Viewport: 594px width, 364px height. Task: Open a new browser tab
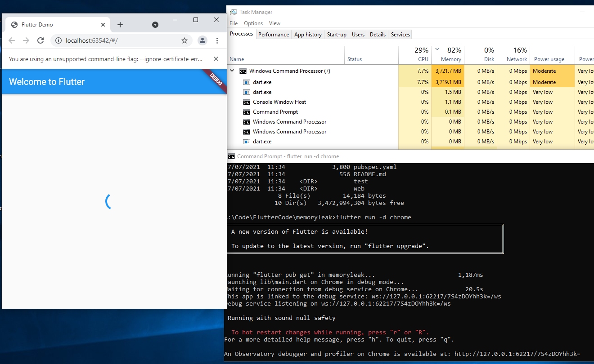point(120,25)
